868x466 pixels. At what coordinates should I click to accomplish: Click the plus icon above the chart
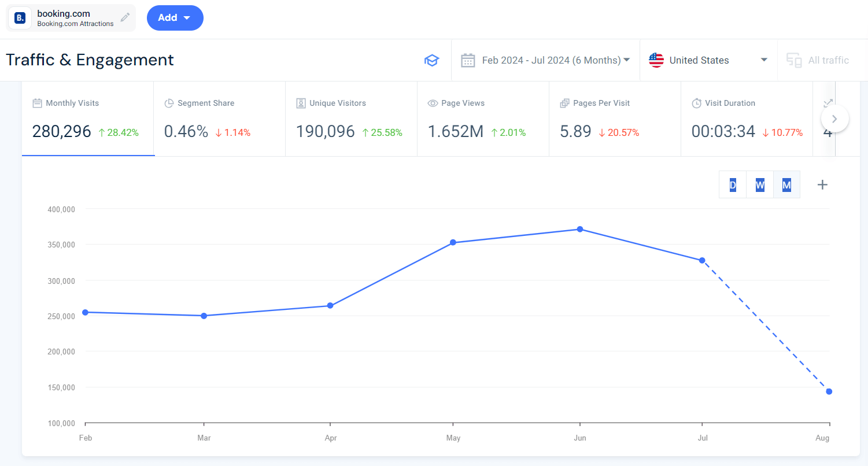click(x=822, y=184)
